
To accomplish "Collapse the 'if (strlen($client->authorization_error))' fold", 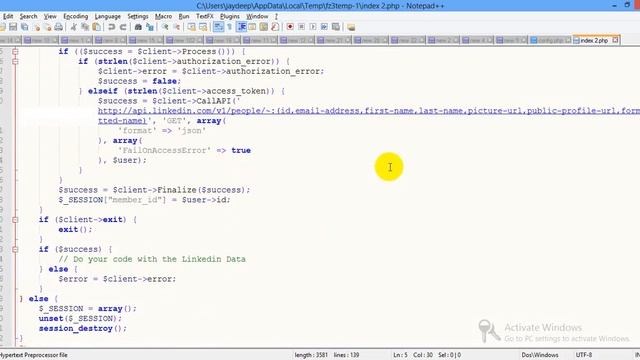I will click(15, 62).
